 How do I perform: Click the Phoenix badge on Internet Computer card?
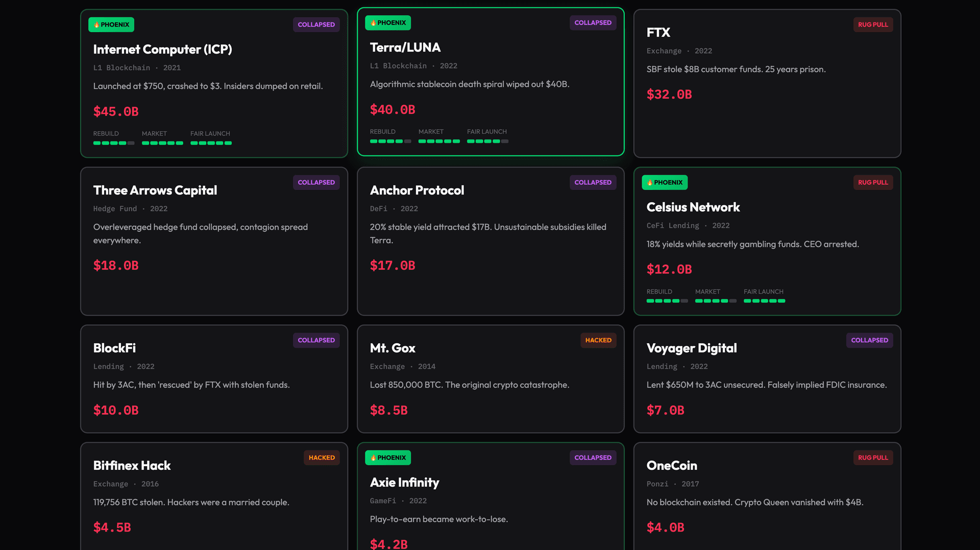point(111,25)
